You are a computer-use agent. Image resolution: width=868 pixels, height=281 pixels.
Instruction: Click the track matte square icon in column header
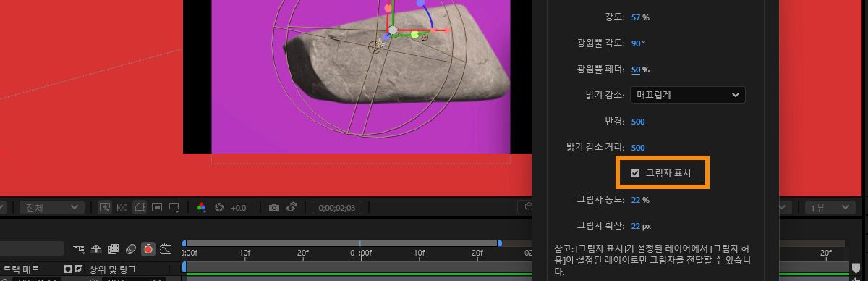[x=68, y=269]
